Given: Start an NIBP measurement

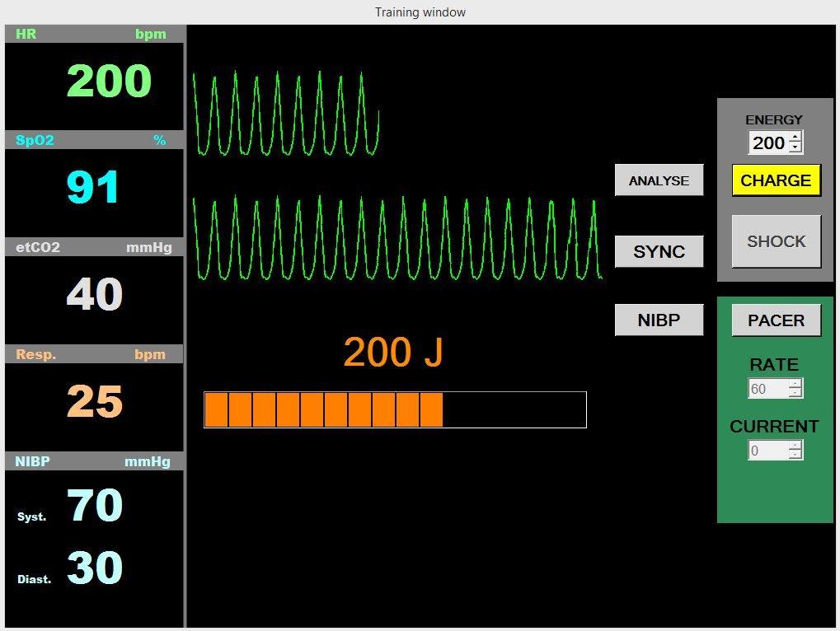Looking at the screenshot, I should [659, 320].
